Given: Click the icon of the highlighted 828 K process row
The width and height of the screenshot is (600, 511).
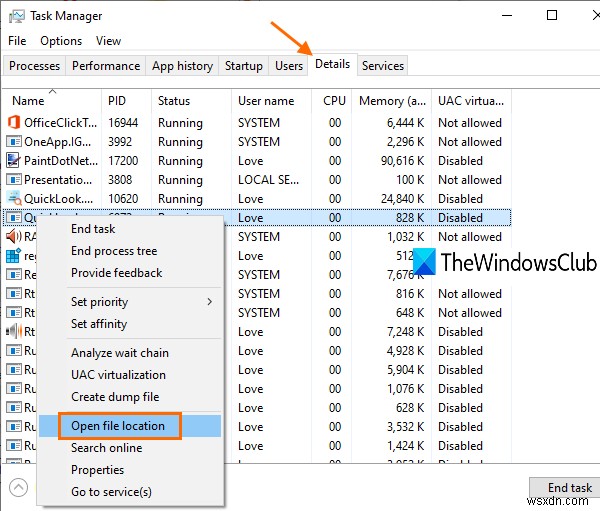Looking at the screenshot, I should coord(14,217).
